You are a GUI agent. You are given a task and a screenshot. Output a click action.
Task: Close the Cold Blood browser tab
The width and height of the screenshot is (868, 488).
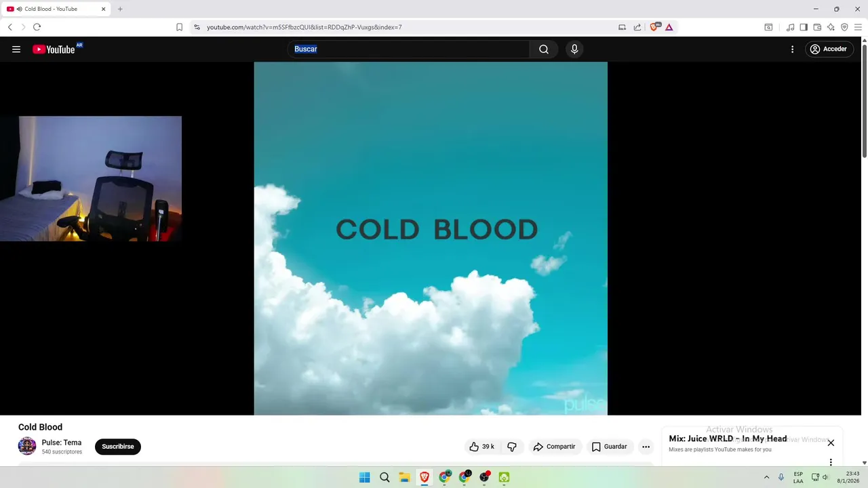click(103, 9)
